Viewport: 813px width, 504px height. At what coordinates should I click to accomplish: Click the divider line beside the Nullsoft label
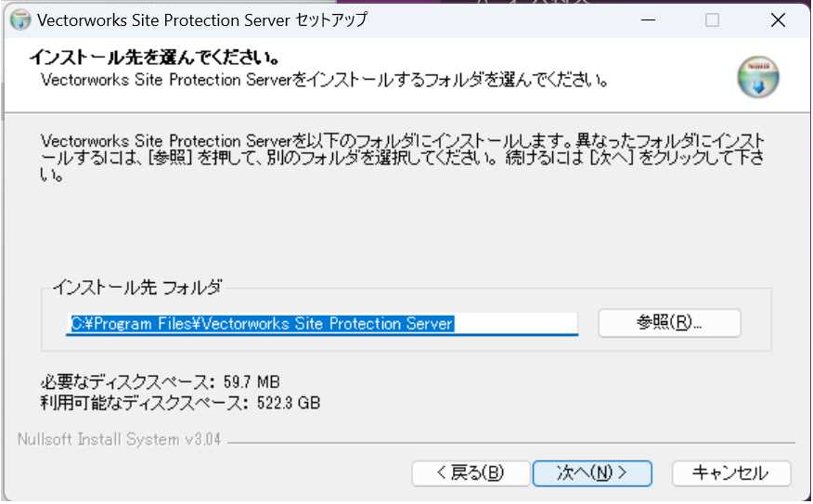(x=511, y=443)
